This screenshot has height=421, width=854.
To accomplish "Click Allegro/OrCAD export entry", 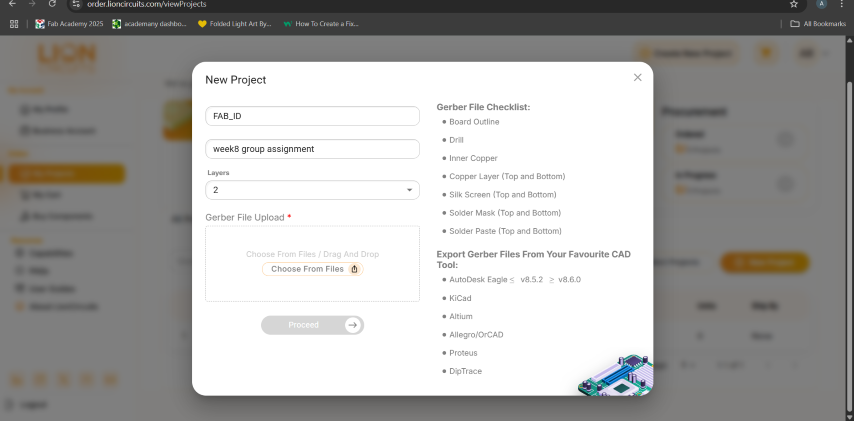I will (x=476, y=334).
